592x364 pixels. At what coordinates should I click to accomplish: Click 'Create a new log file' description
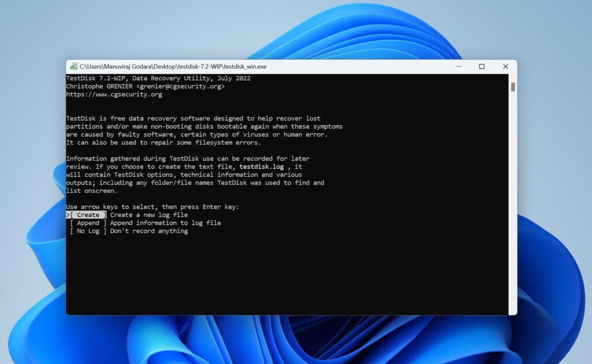point(149,214)
